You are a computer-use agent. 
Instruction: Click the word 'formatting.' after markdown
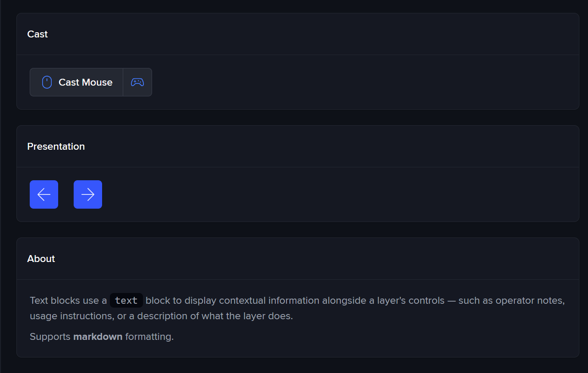click(x=149, y=336)
